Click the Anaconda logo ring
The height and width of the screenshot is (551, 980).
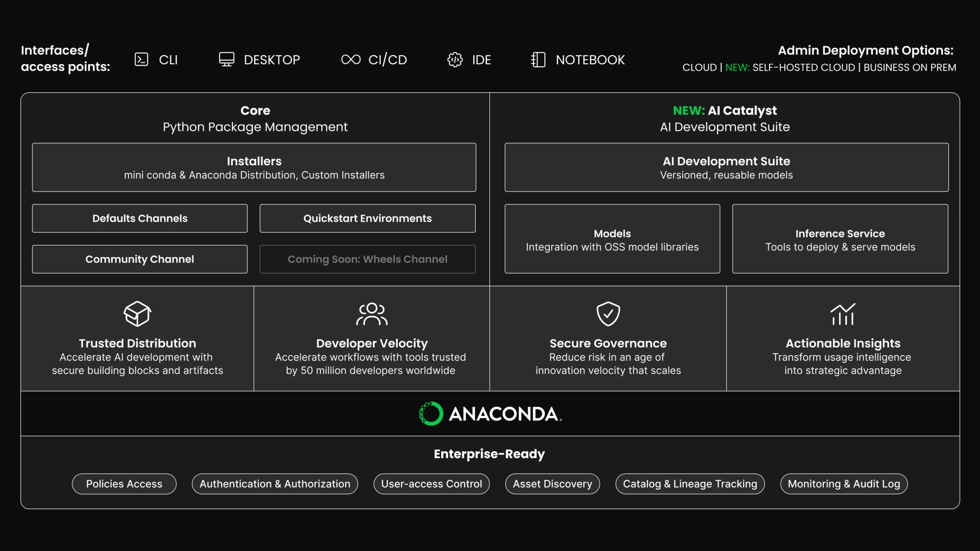(431, 413)
